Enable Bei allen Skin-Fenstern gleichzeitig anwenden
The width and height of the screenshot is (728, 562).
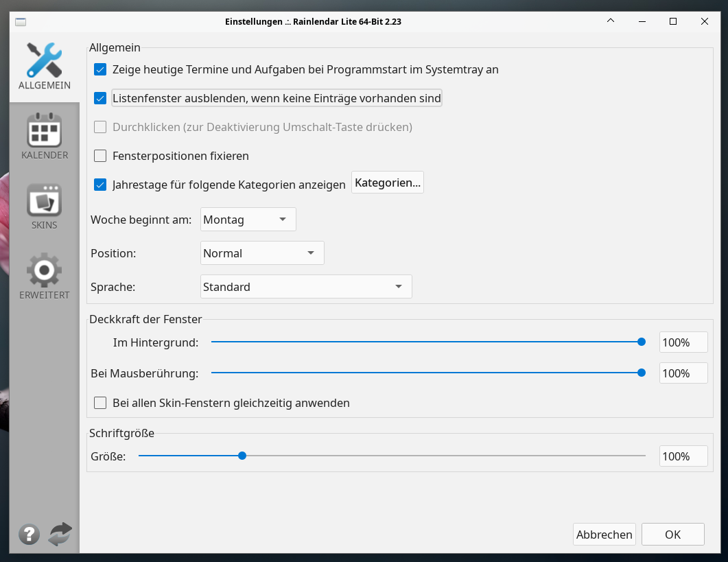pyautogui.click(x=100, y=403)
